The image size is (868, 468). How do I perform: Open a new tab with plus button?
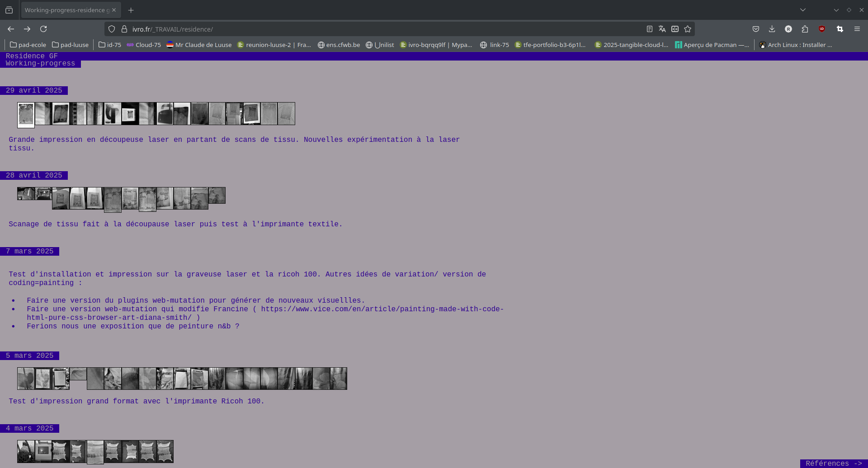click(131, 10)
